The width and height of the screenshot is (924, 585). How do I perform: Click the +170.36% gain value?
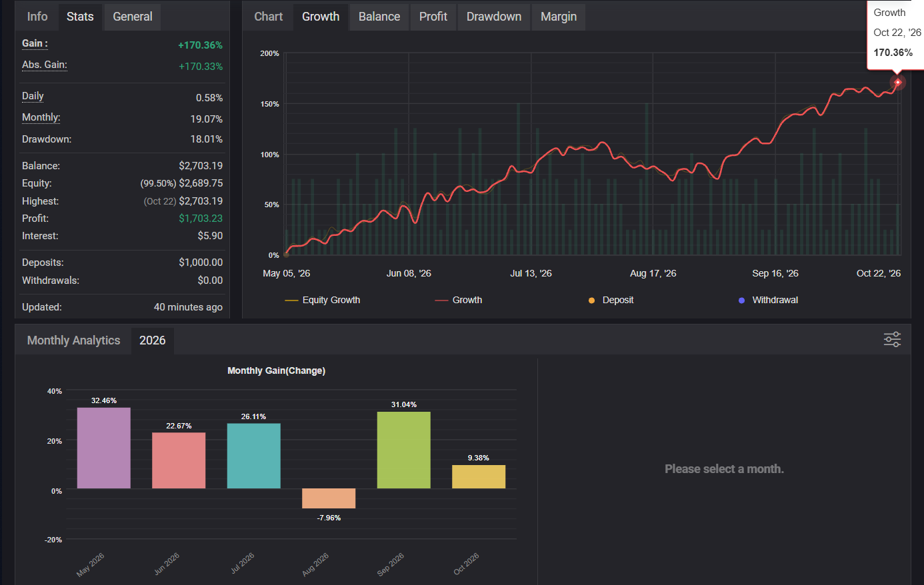(201, 45)
